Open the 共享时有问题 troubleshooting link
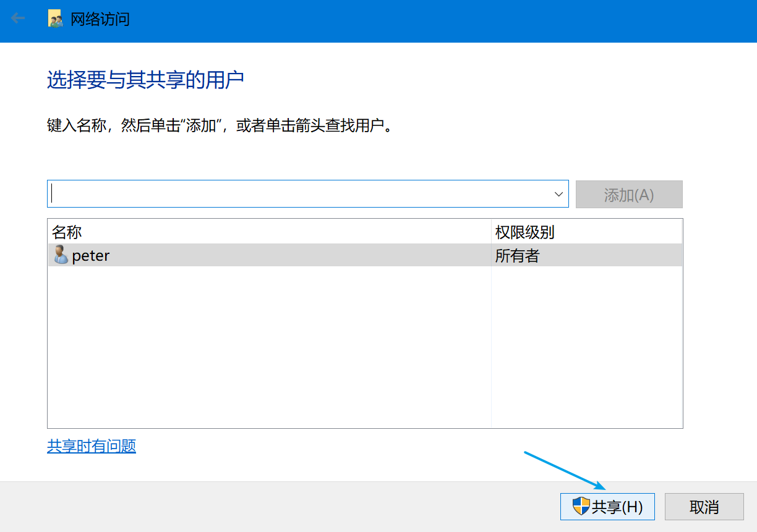 pyautogui.click(x=92, y=446)
